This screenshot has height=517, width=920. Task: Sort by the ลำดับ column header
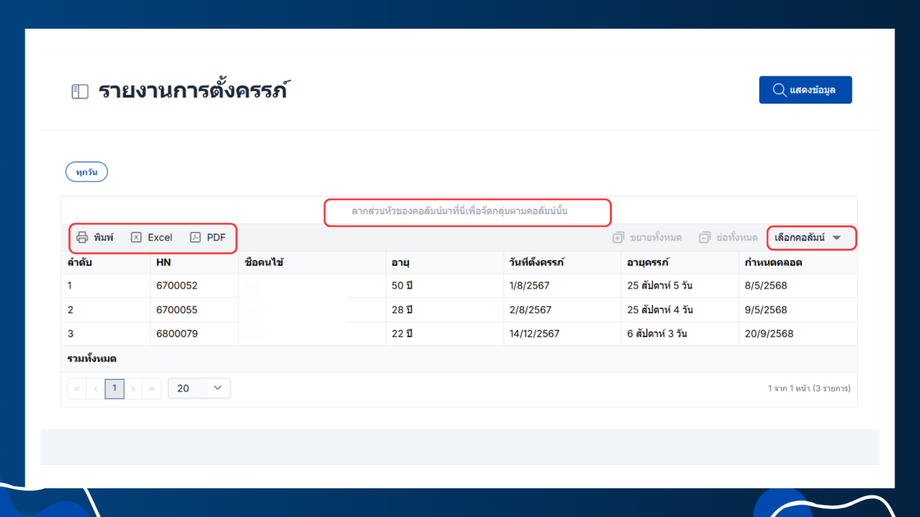tap(80, 262)
